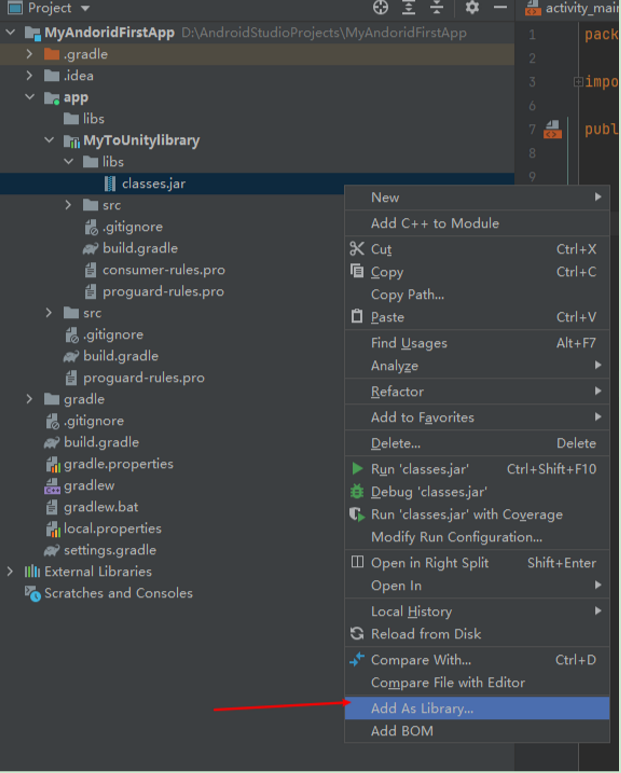Choose Compare With... menu entry
The height and width of the screenshot is (773, 621).
[477, 660]
